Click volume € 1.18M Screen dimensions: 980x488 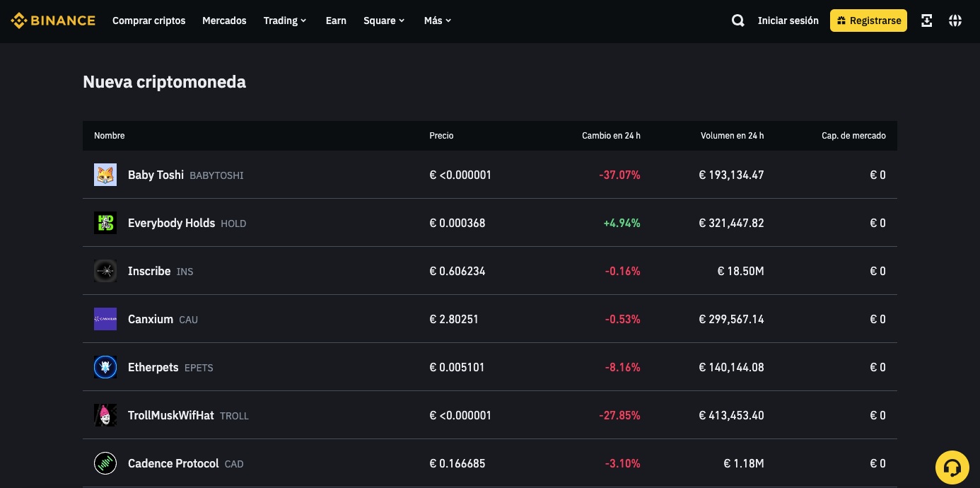click(x=744, y=463)
